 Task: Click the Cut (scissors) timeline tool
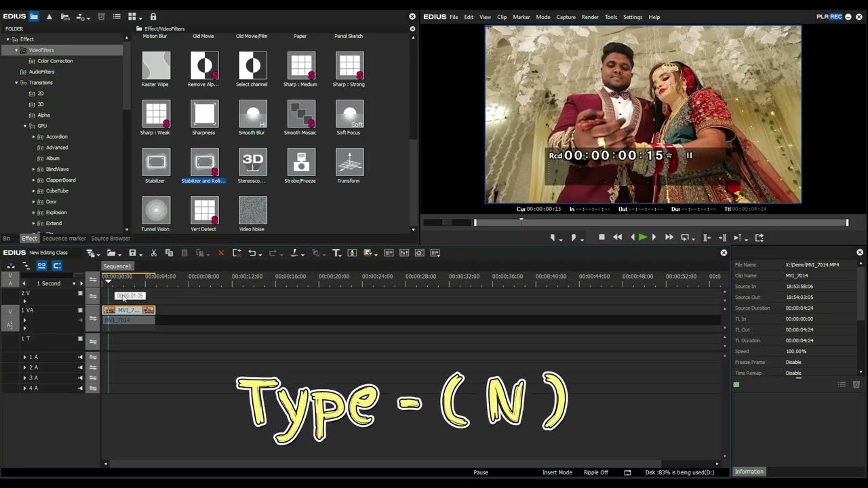click(x=154, y=253)
